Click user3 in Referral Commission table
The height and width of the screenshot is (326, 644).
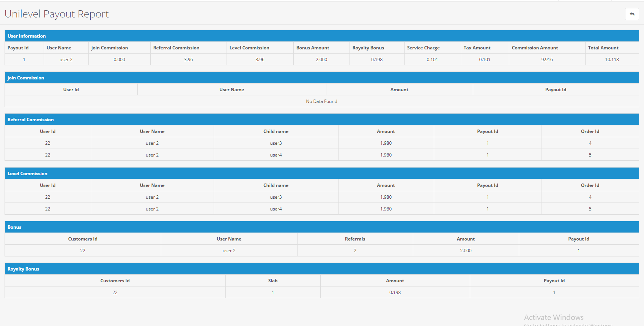276,143
